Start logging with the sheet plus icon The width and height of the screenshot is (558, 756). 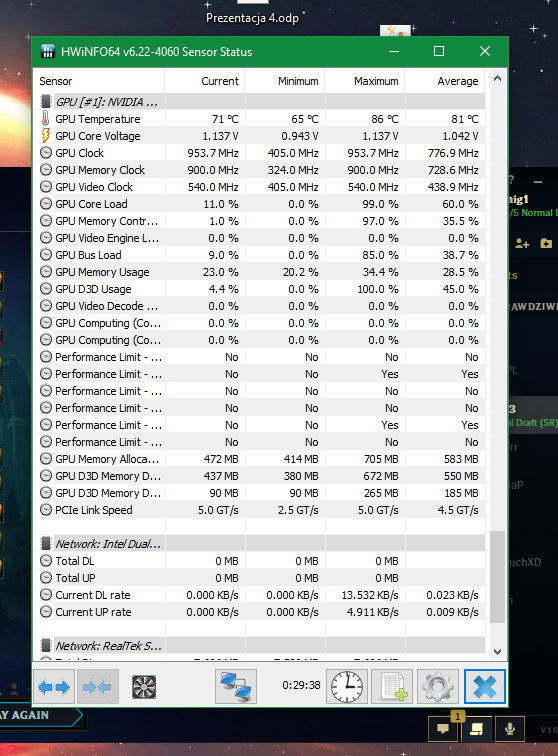[392, 687]
